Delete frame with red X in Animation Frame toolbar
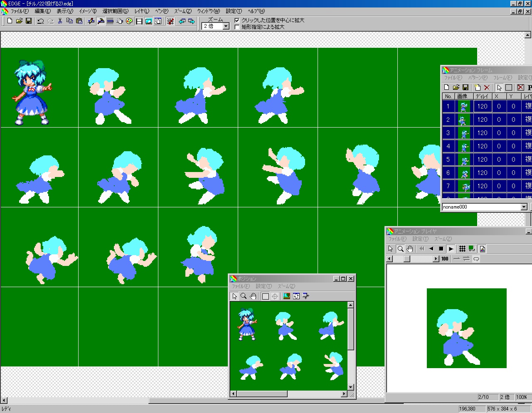Screen dimensions: 532x413 tap(487, 87)
